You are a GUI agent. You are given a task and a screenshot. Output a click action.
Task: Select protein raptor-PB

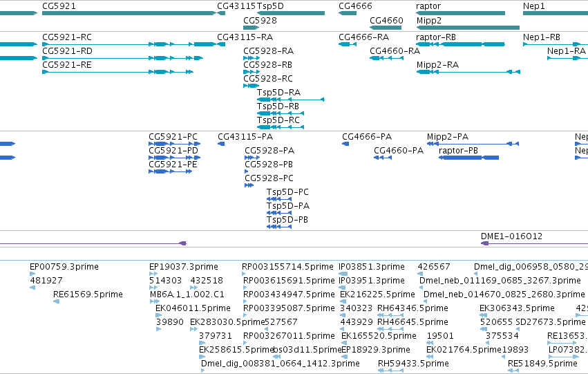tap(468, 158)
